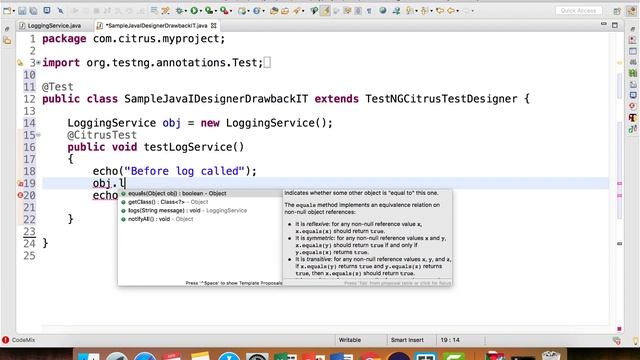640x360 pixels.
Task: Click the New Java Package icon
Action: tap(242, 11)
